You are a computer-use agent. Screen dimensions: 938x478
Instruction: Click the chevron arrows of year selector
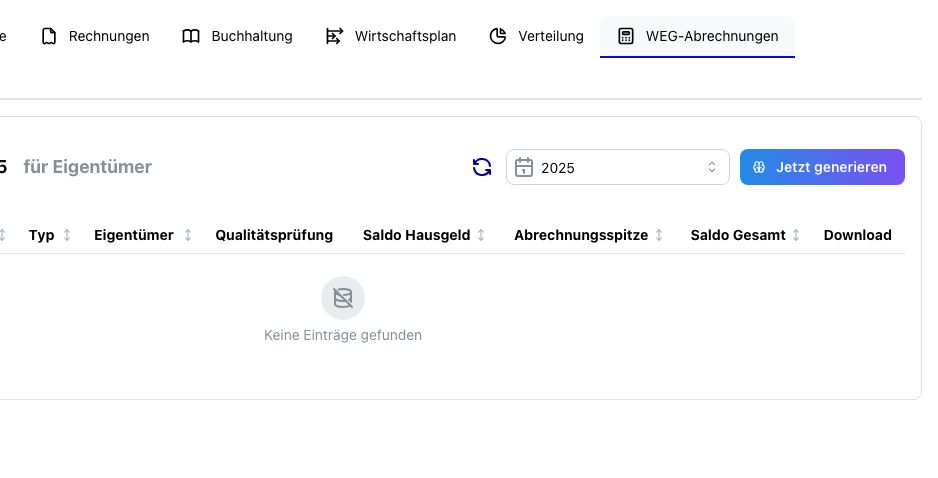pyautogui.click(x=712, y=167)
